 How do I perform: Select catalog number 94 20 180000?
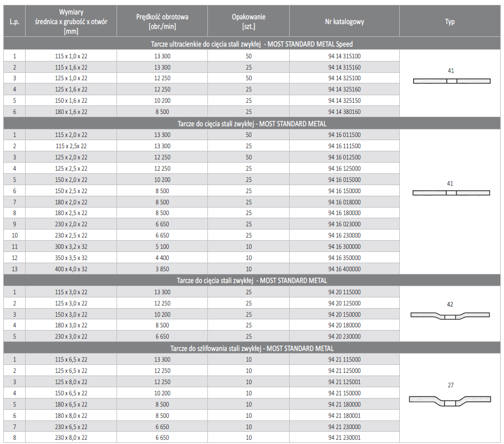[344, 325]
